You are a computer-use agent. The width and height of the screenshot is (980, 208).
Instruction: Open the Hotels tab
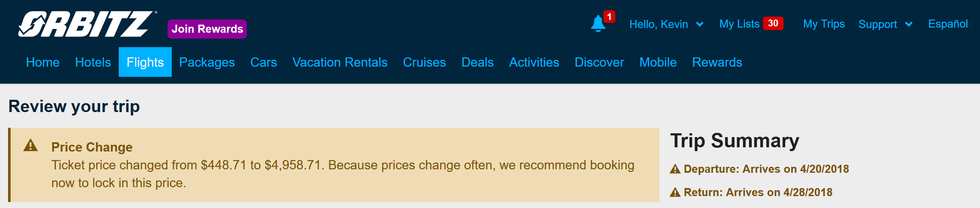(93, 62)
